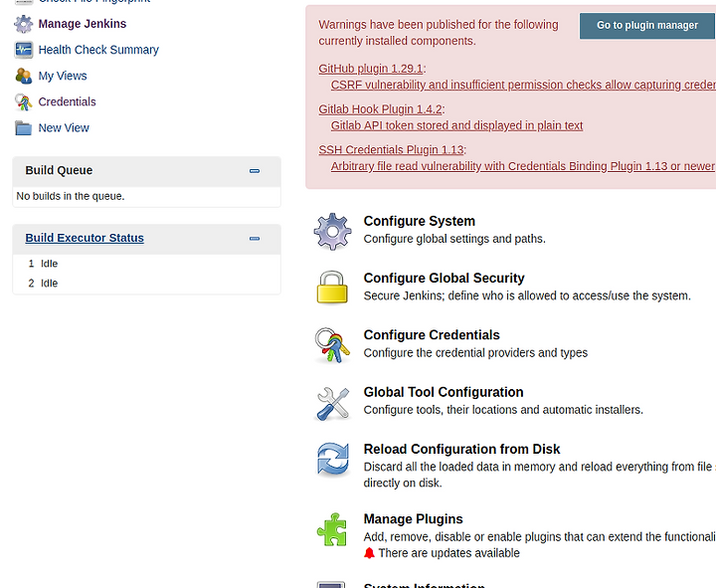Screen dimensions: 716x588
Task: Select executor 2 Idle row
Action: [x=146, y=284]
